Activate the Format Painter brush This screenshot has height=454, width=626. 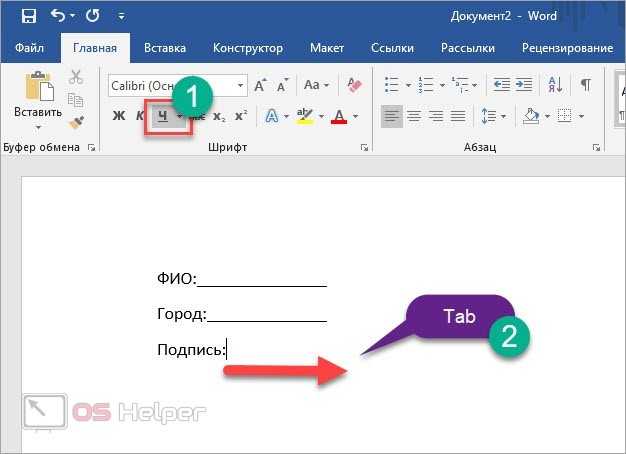click(x=76, y=122)
